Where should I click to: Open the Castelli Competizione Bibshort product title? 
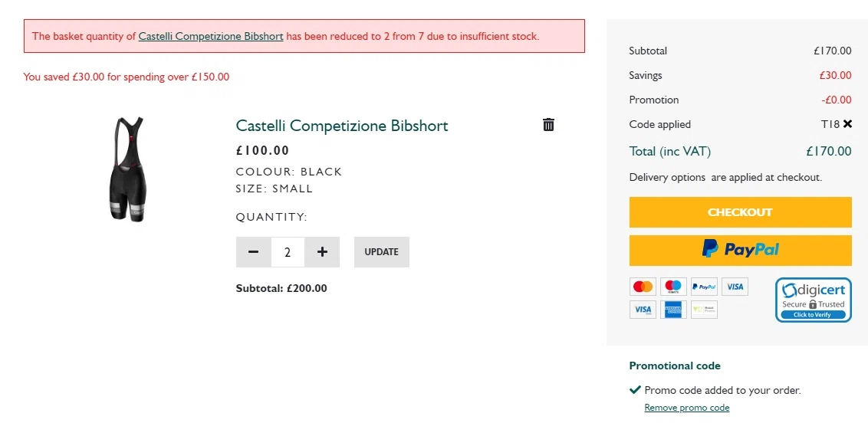342,126
